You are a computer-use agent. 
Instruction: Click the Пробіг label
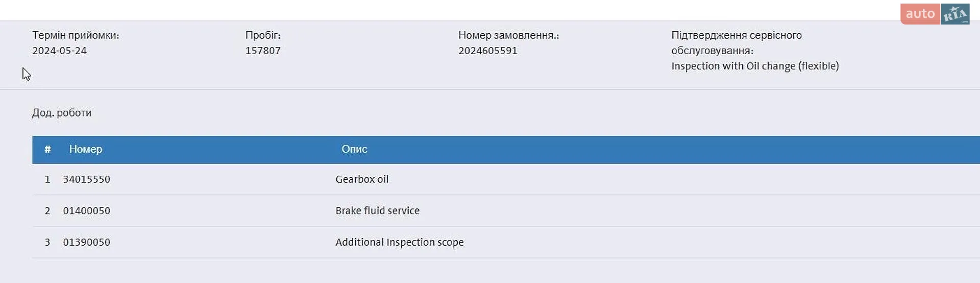(263, 35)
